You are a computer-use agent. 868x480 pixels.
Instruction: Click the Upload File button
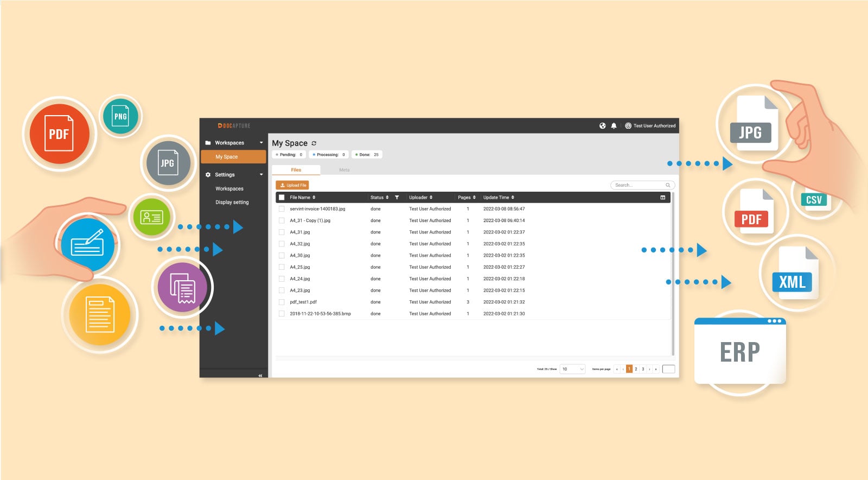292,185
